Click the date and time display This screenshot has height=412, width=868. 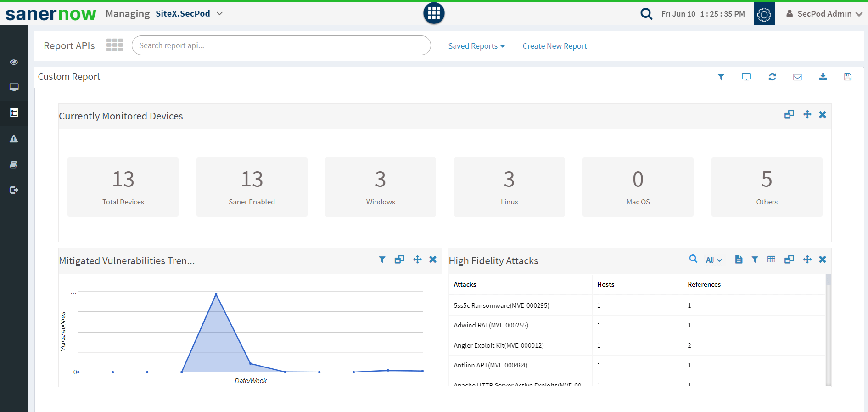coord(703,14)
